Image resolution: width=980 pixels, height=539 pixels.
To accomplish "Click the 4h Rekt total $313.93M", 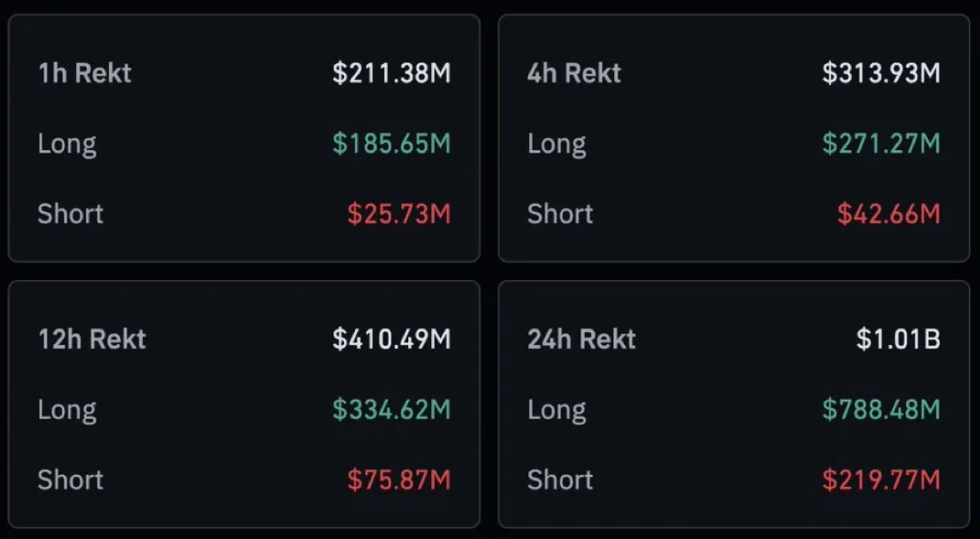I will point(881,73).
